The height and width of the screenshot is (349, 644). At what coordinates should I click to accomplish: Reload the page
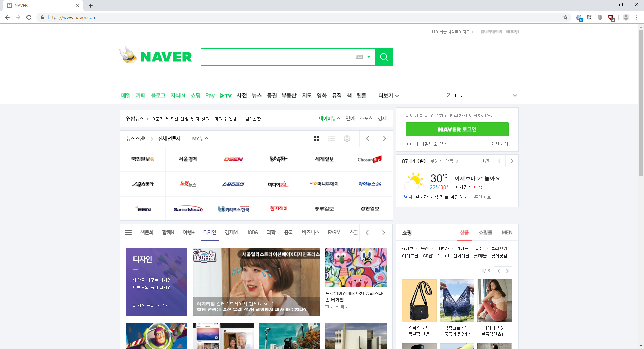pos(29,17)
